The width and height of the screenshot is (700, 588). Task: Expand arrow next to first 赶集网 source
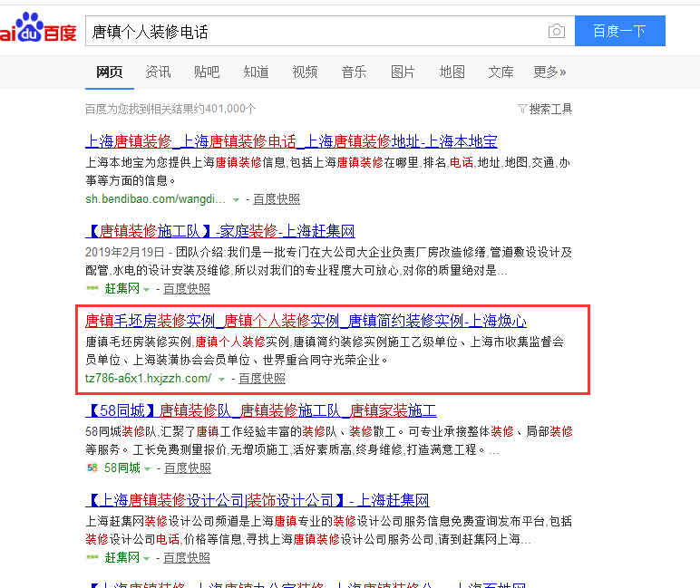[146, 290]
